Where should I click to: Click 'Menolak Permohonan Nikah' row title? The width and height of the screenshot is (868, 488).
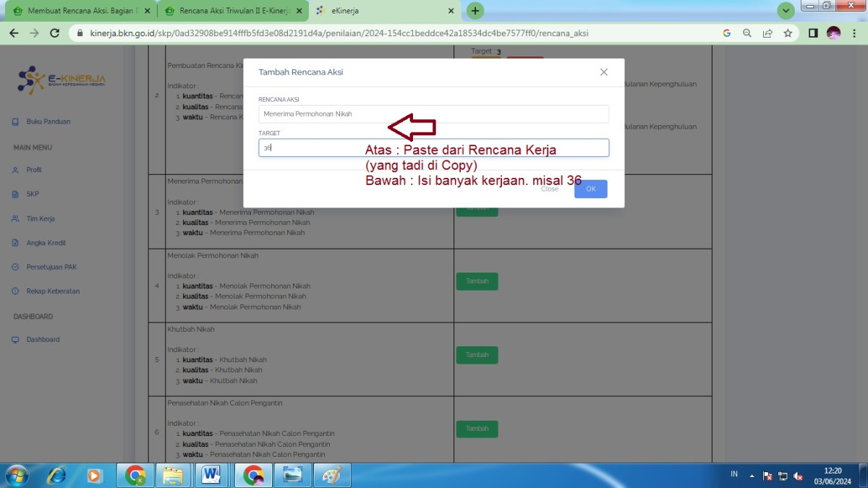[213, 255]
